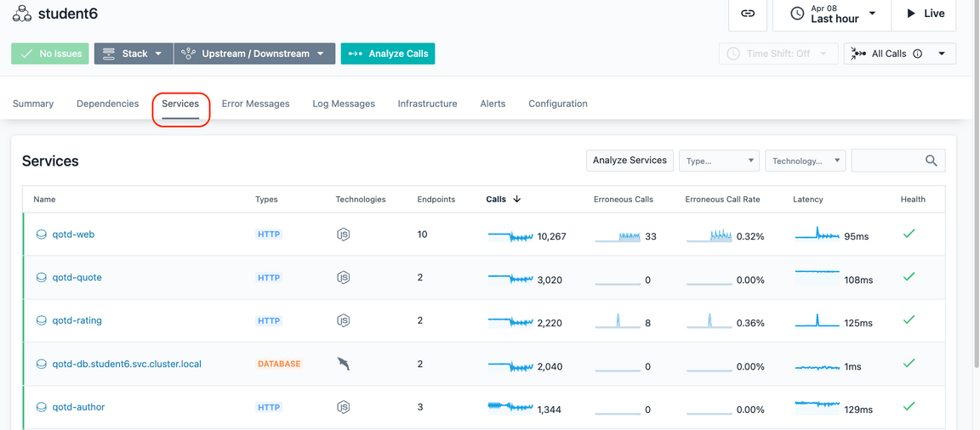The width and height of the screenshot is (980, 430).
Task: Click the service icon beside qotd-author
Action: click(x=42, y=407)
